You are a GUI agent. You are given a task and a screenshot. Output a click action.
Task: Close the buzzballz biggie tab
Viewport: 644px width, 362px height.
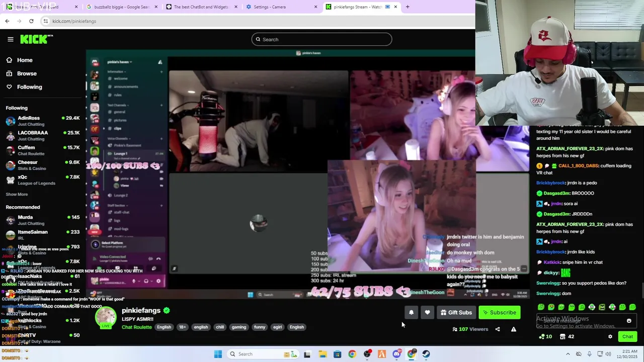pos(156,7)
